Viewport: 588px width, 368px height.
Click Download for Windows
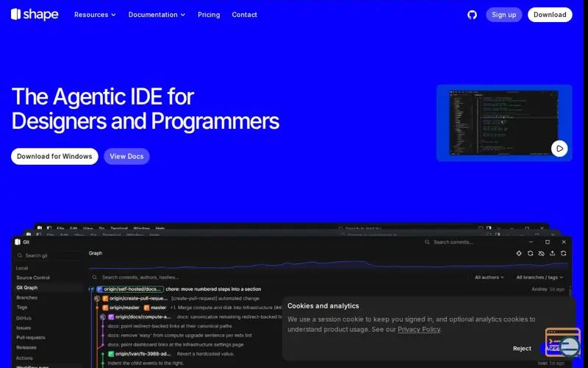(x=54, y=156)
